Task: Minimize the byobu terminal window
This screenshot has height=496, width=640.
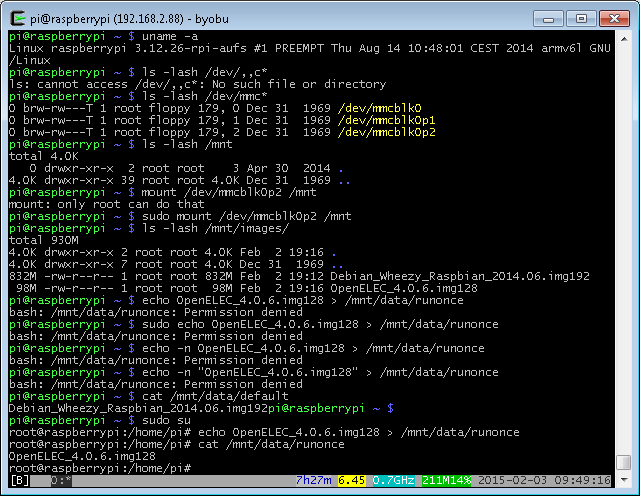Action: click(548, 19)
